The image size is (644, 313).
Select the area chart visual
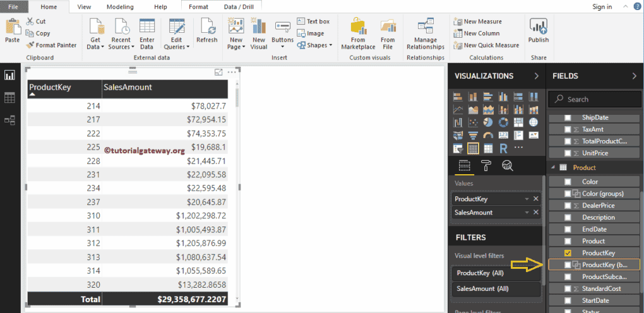473,110
